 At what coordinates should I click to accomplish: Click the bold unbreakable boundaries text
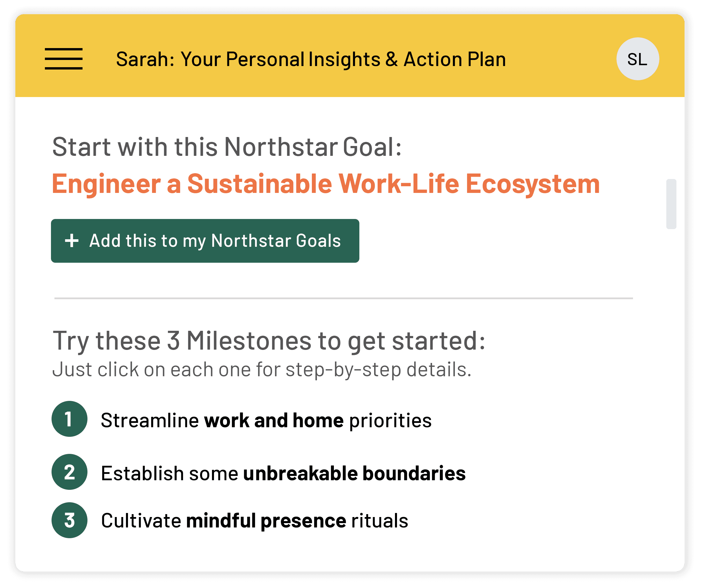pos(354,473)
